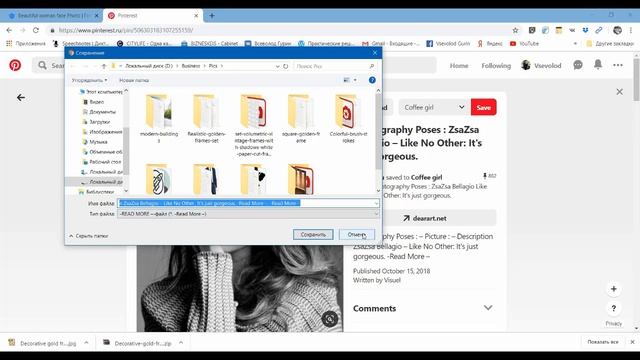The image size is (640, 360).
Task: Click Cancel button in file dialog
Action: [356, 234]
